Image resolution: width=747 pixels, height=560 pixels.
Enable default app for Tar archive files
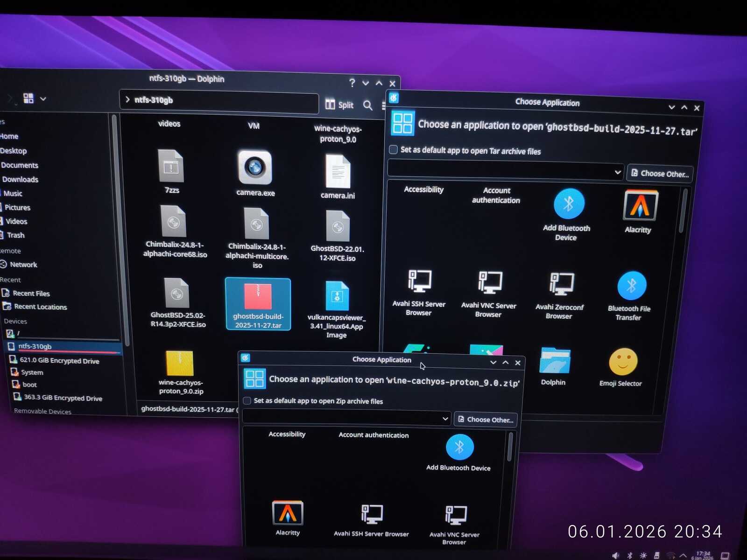[x=394, y=149]
